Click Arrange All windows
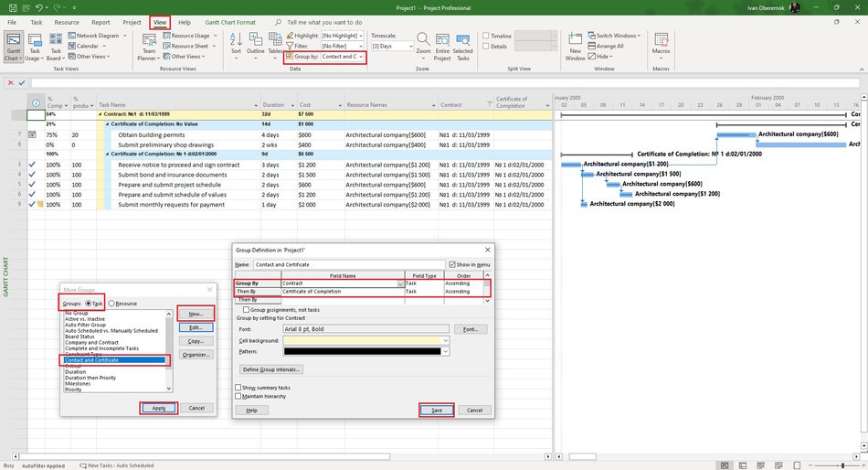The height and width of the screenshot is (470, 868). 606,46
